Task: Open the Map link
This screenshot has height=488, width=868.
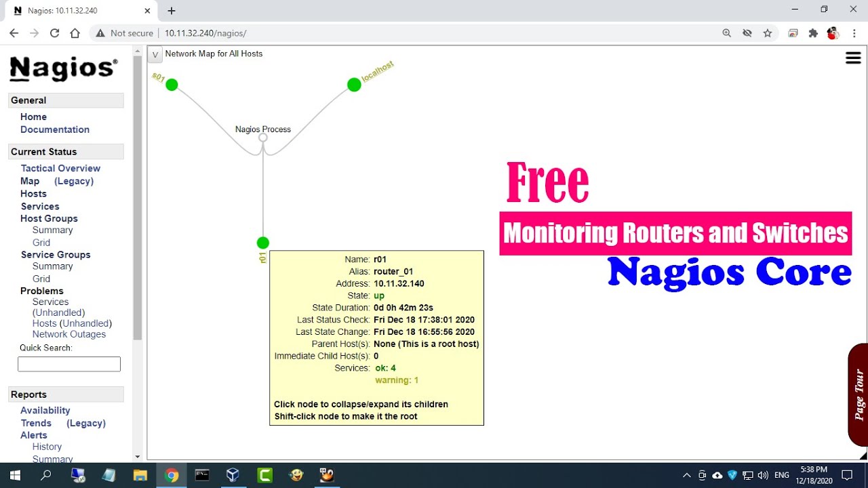Action: pos(30,181)
